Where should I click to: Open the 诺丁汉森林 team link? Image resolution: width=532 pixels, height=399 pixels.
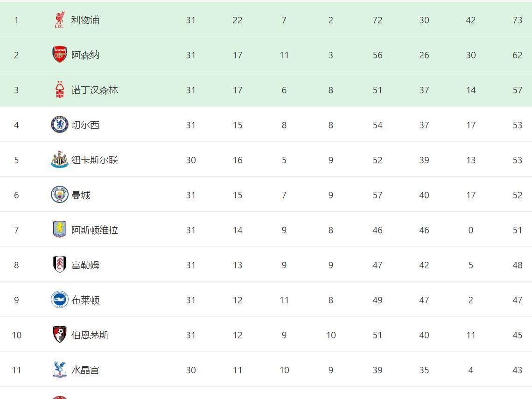[95, 90]
